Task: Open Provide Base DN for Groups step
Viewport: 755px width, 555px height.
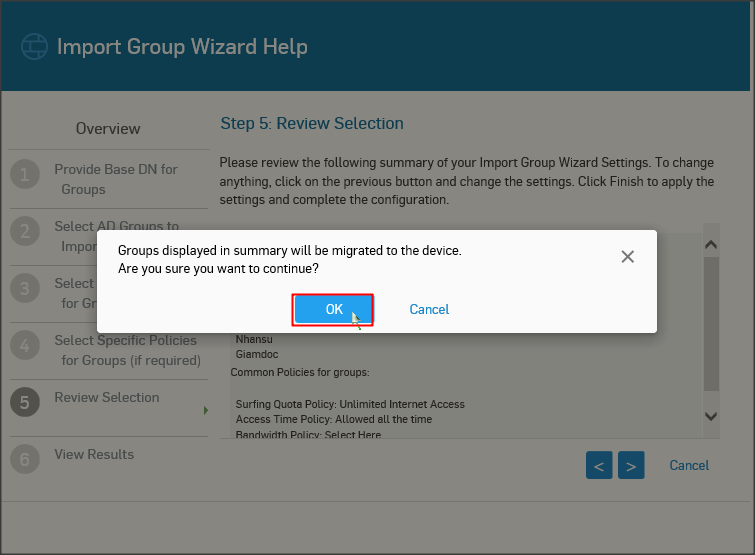Action: [x=115, y=179]
